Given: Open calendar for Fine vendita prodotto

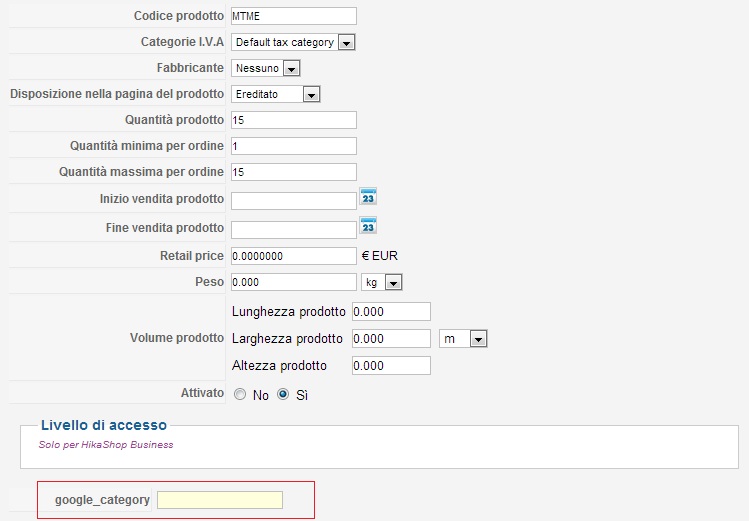Looking at the screenshot, I should (368, 225).
